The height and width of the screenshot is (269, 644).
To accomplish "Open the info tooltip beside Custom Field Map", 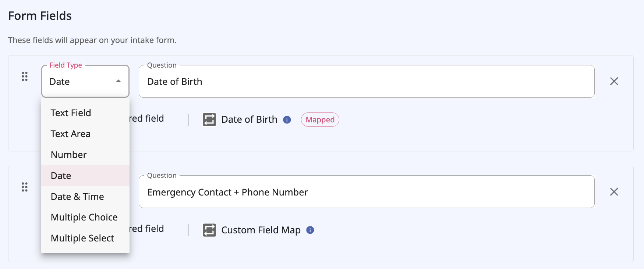I will (310, 230).
